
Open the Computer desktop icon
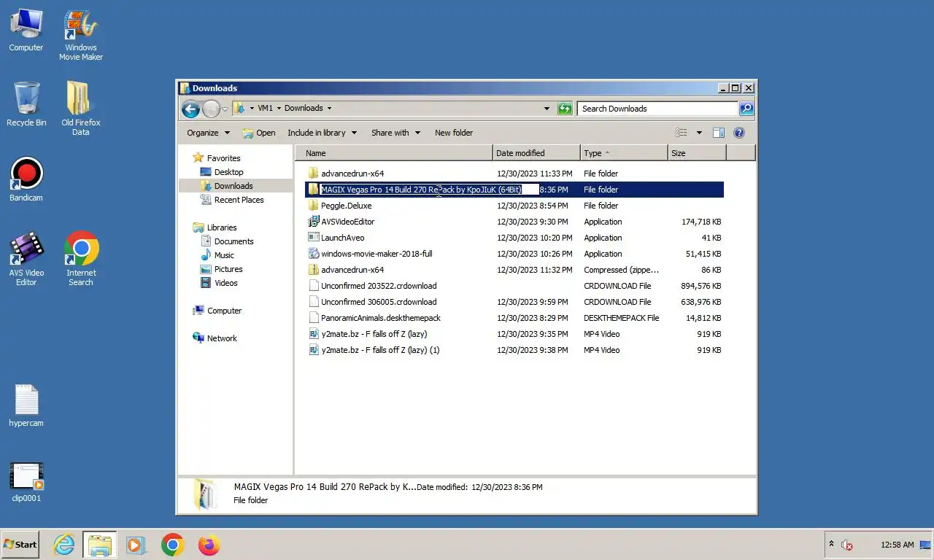(x=26, y=31)
